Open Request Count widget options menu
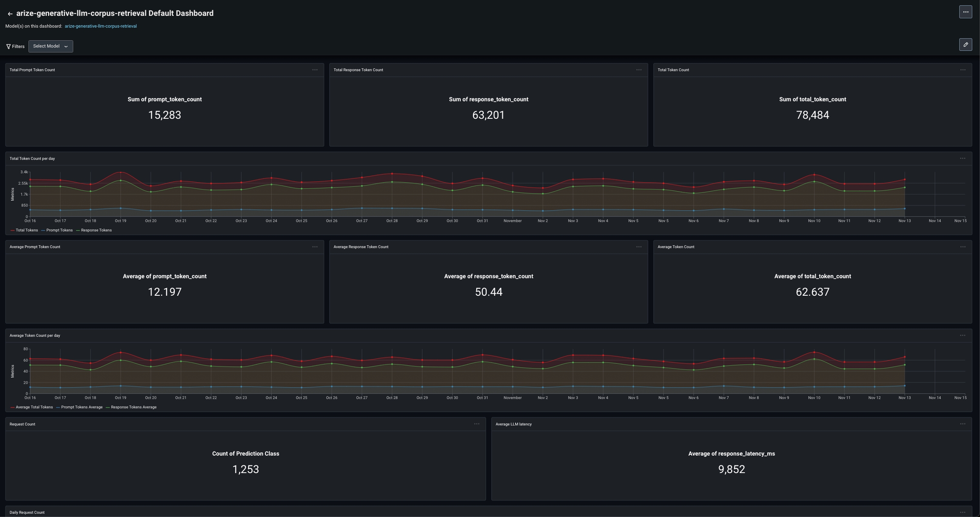This screenshot has height=517, width=980. point(477,424)
